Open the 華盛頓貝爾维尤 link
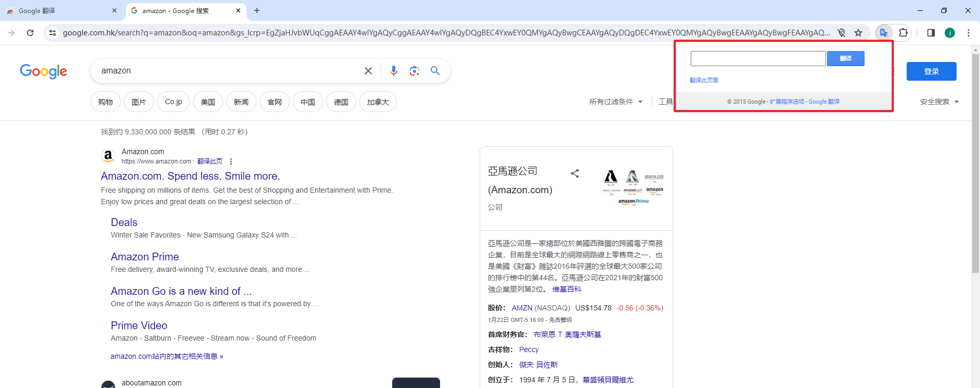Viewport: 980px width, 388px height. pos(608,380)
